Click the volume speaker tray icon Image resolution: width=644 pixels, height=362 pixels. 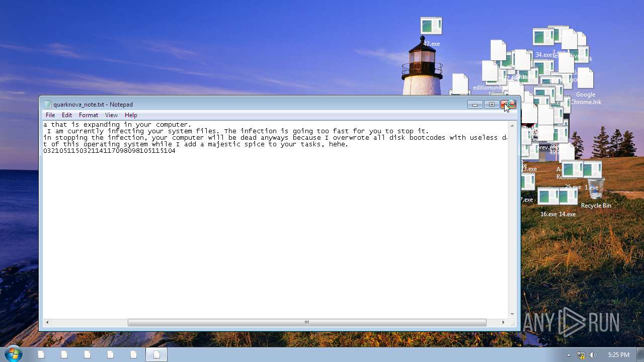pos(593,354)
